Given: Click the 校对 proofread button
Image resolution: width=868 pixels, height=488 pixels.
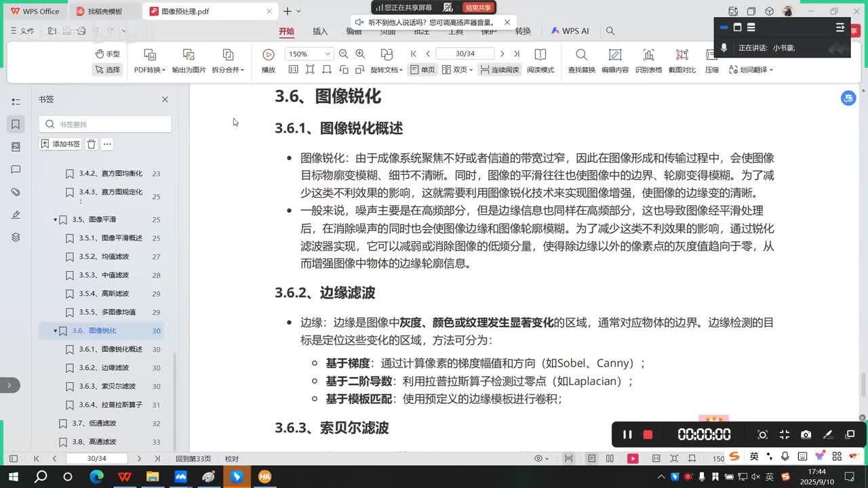Looking at the screenshot, I should (232, 459).
